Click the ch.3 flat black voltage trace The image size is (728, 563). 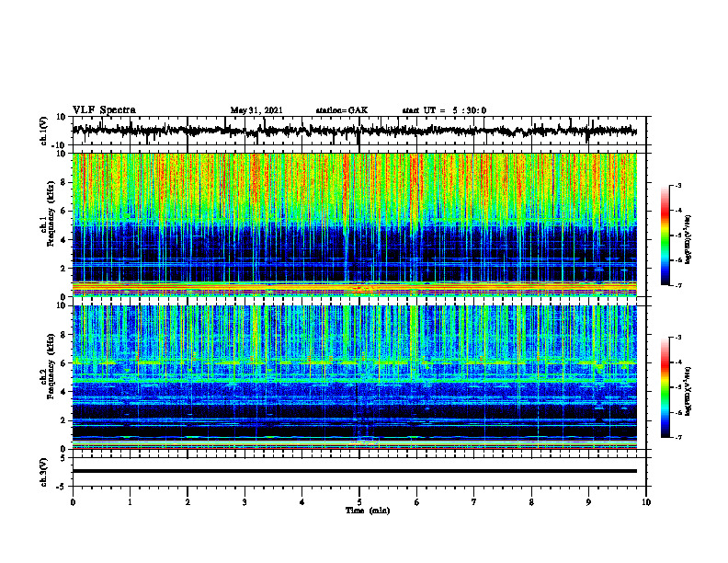coord(355,471)
